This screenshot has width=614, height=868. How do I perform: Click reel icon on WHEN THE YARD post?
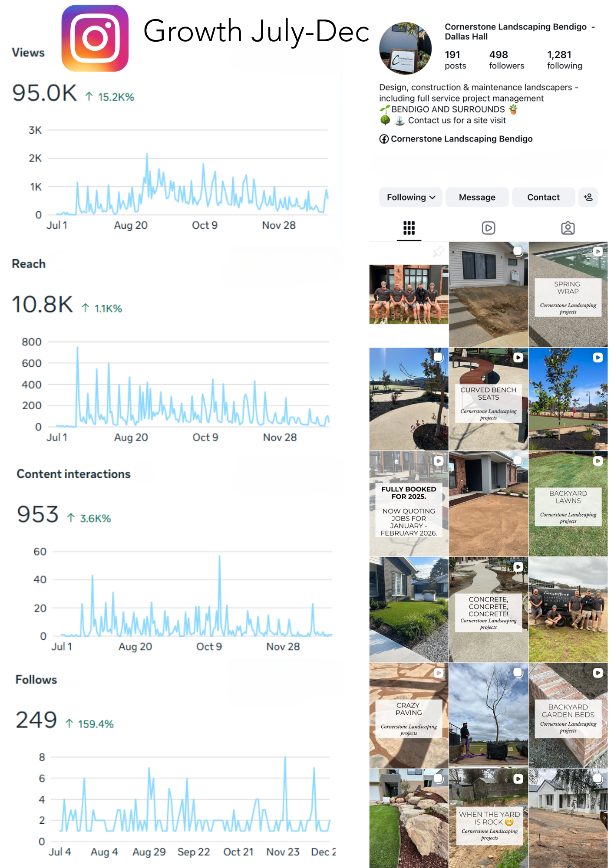point(518,779)
